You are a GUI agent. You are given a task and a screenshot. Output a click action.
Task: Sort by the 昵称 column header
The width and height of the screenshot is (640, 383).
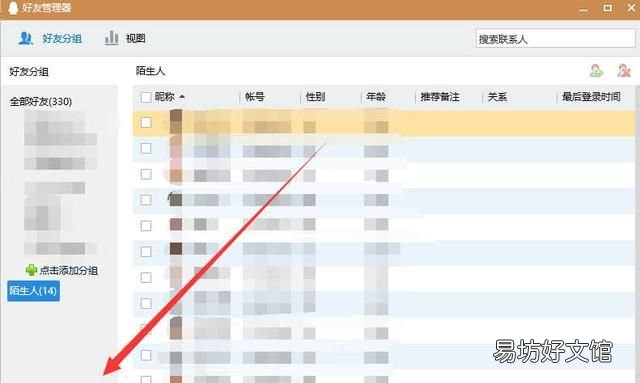[x=164, y=97]
